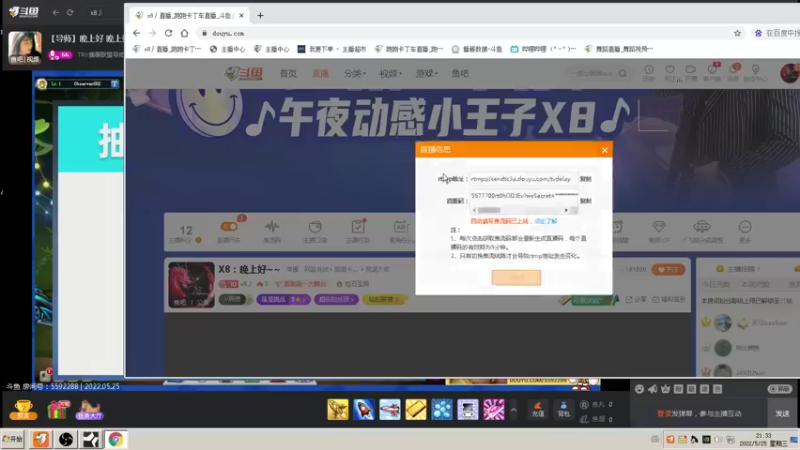The width and height of the screenshot is (800, 450).
Task: Open a new Chrome tab
Action: [260, 15]
